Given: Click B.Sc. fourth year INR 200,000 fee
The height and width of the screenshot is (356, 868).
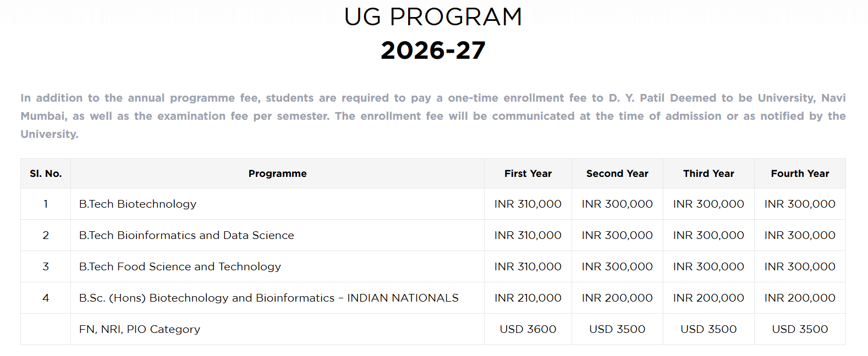Looking at the screenshot, I should point(800,298).
